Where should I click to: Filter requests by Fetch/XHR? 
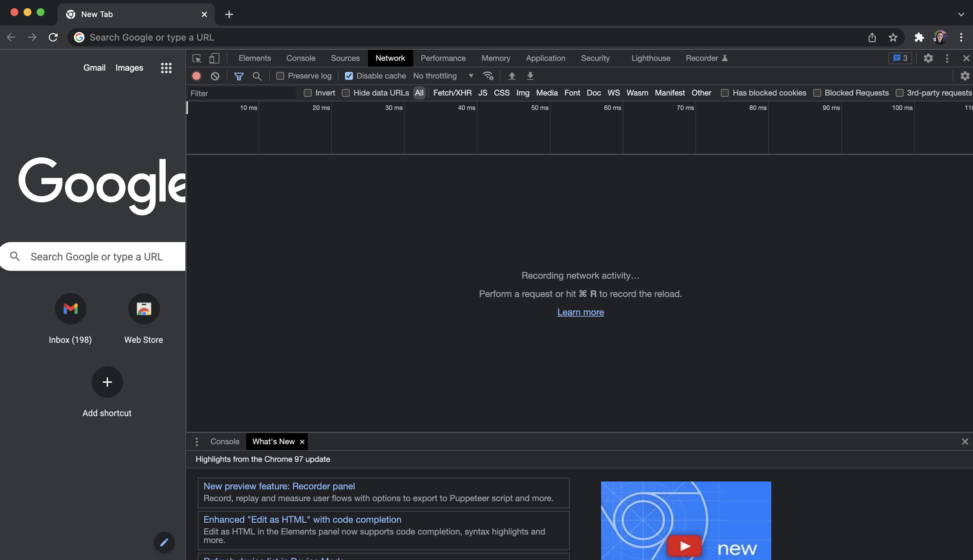pyautogui.click(x=452, y=93)
